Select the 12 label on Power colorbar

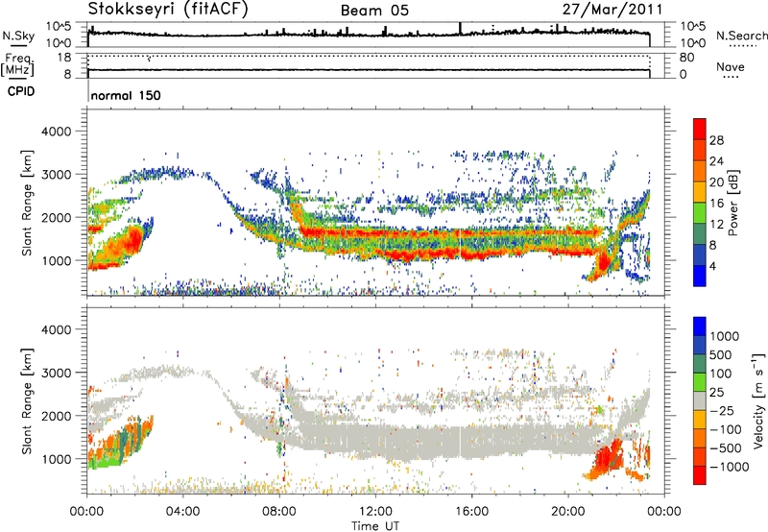tap(716, 225)
